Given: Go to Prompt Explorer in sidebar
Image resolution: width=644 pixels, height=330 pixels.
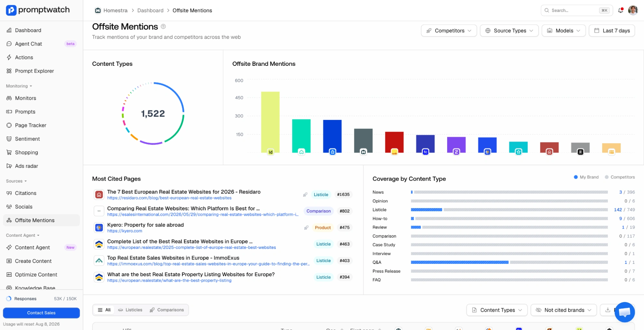Looking at the screenshot, I should tap(34, 71).
